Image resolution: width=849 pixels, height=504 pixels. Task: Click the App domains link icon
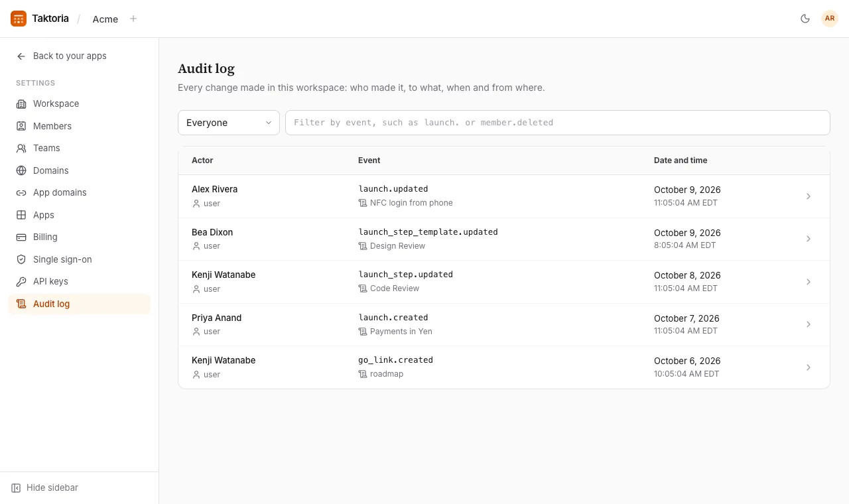pos(21,193)
